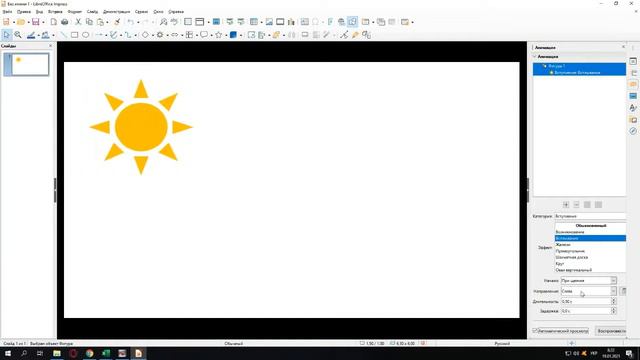This screenshot has width=640, height=360.
Task: Select the Возникновение effect in list
Action: (x=590, y=232)
